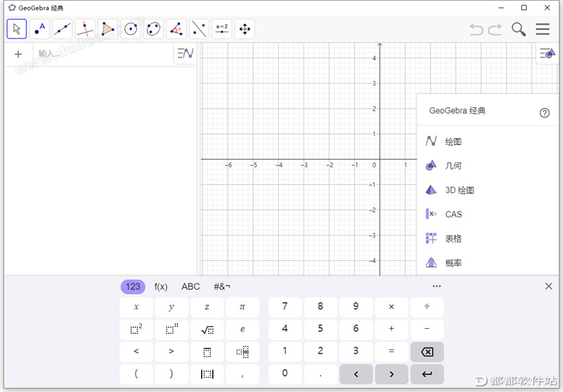Select the Reflect about Line tool
Image resolution: width=563 pixels, height=392 pixels.
click(x=199, y=29)
